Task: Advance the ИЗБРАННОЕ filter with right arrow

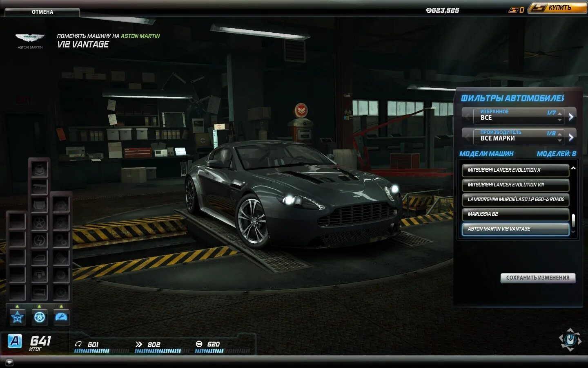Action: pyautogui.click(x=571, y=117)
